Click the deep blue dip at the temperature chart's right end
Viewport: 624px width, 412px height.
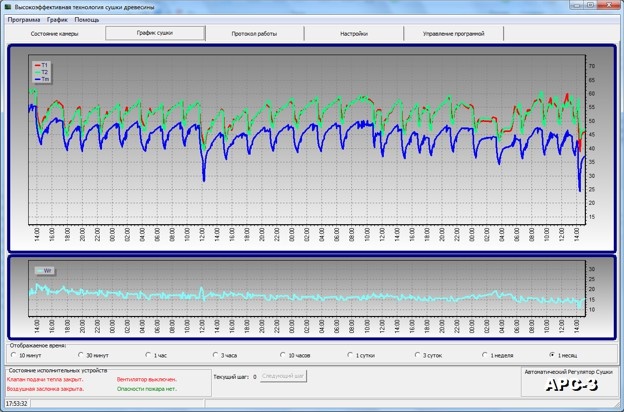click(578, 185)
